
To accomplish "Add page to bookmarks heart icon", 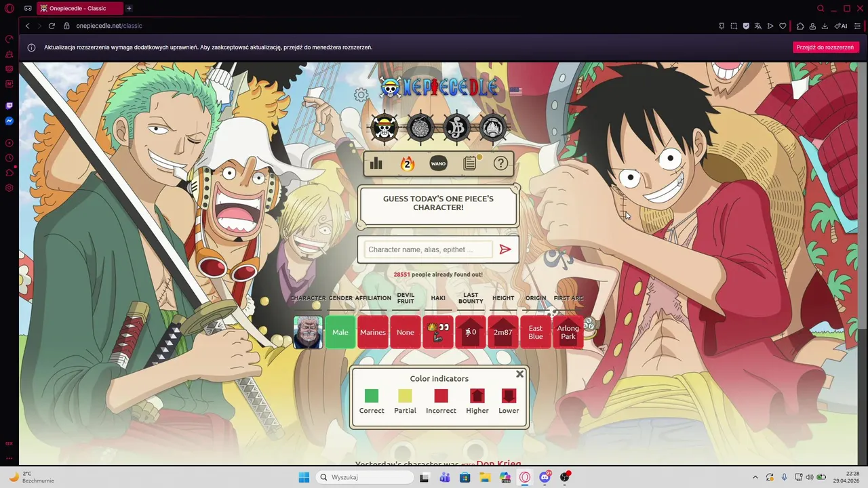I will [x=783, y=26].
